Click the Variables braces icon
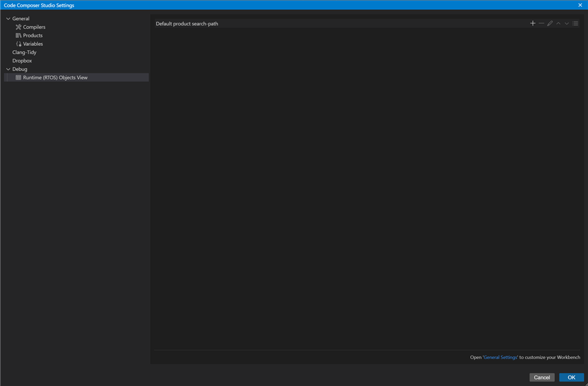This screenshot has width=588, height=386. pos(18,44)
